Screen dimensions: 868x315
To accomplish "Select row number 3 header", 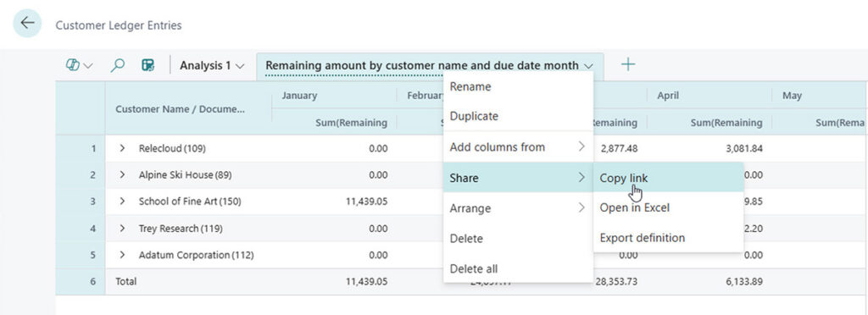I will tap(81, 202).
